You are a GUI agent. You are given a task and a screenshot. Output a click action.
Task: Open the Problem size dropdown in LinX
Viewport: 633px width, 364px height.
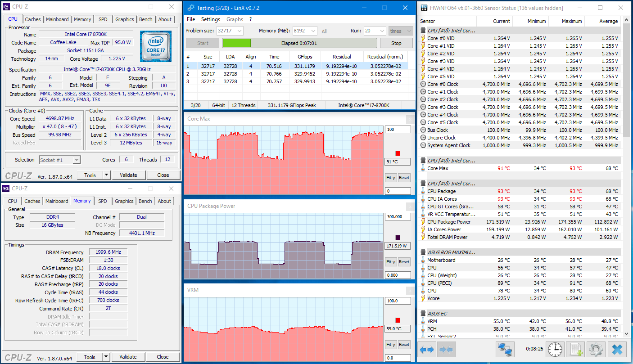click(239, 31)
